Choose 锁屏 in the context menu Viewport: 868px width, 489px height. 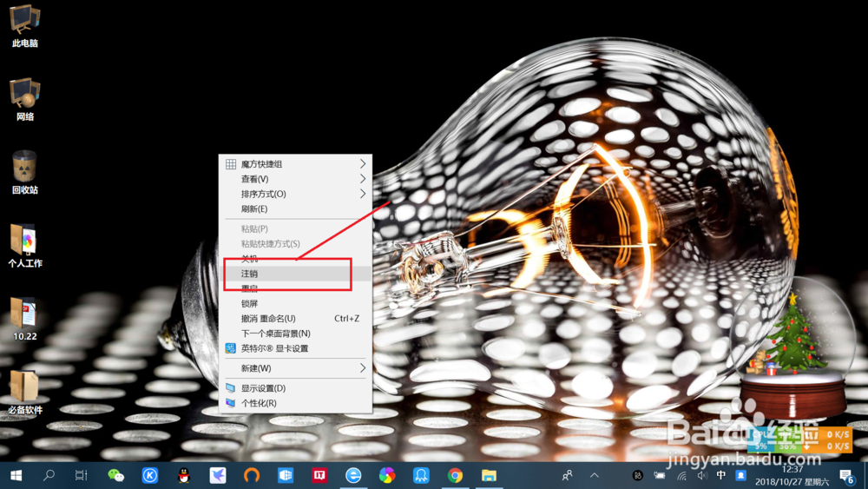(x=296, y=303)
